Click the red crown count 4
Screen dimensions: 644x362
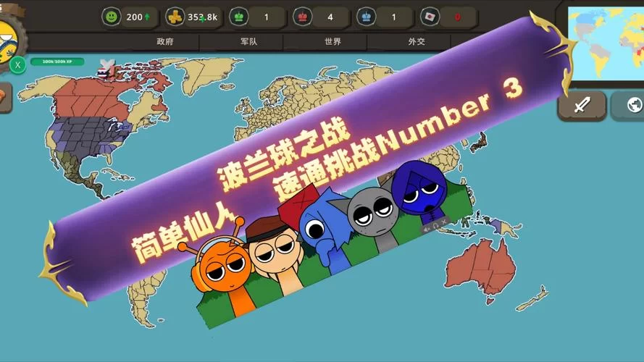330,17
